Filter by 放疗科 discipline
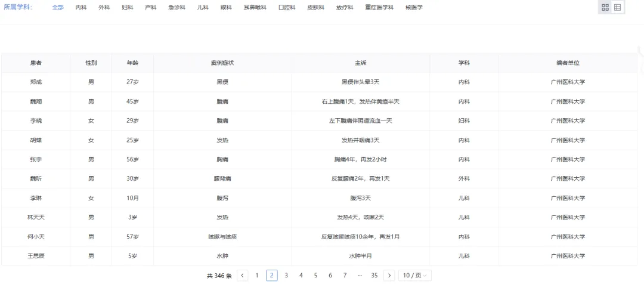644x284 pixels. [345, 7]
